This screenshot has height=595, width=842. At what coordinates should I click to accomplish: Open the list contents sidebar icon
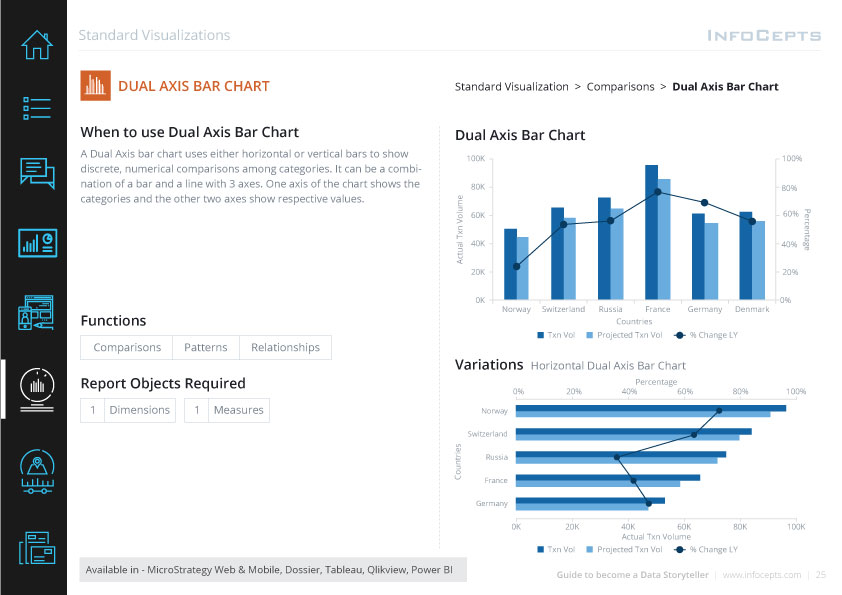click(37, 108)
